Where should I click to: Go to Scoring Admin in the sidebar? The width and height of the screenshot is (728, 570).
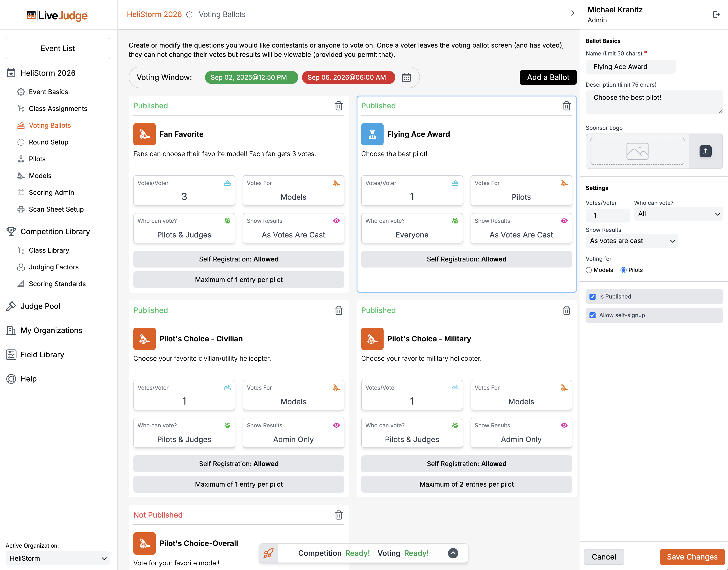click(52, 192)
